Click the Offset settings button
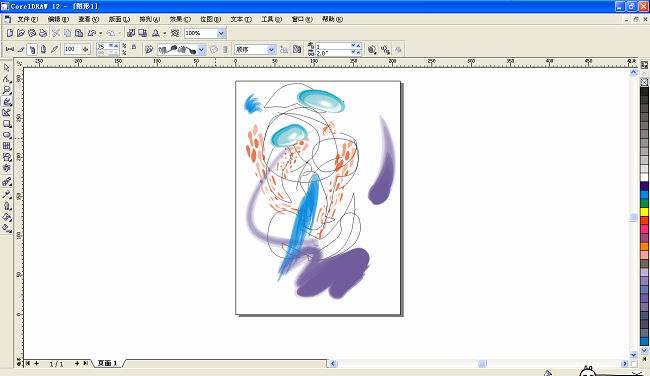The height and width of the screenshot is (376, 650). point(385,49)
